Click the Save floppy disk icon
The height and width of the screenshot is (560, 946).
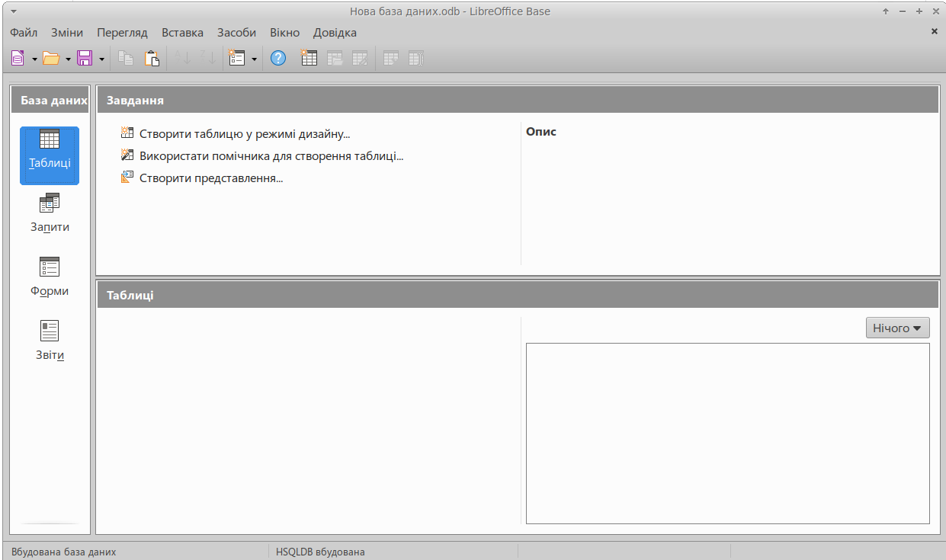coord(85,58)
